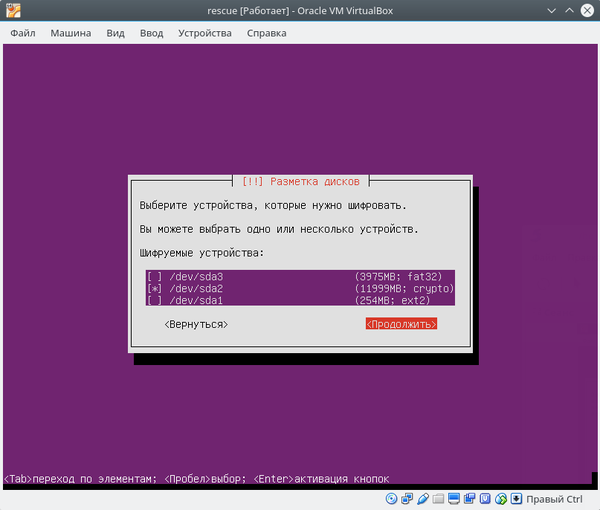Maximize the VirtualBox window
This screenshot has height=510, width=600.
point(569,10)
